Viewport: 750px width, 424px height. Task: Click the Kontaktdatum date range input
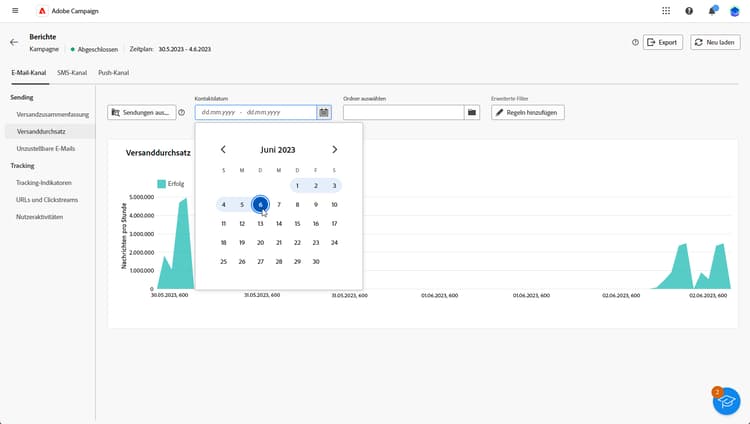[x=255, y=112]
